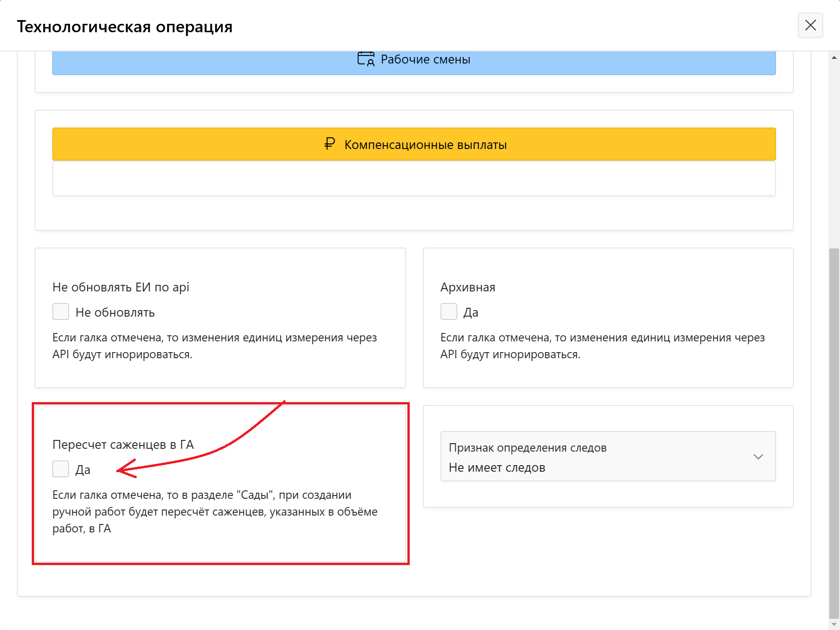Click the Не обновлять checkbox label

(x=115, y=312)
